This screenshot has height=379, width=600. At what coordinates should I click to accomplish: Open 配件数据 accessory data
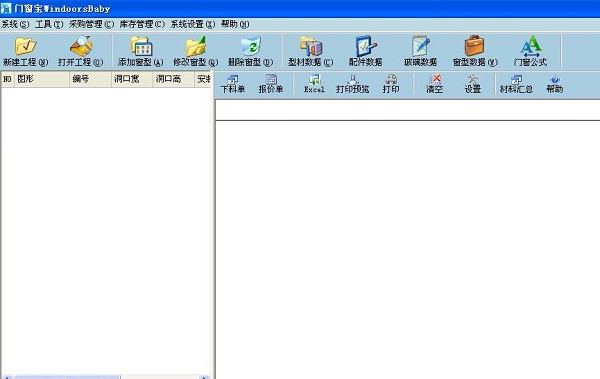[x=365, y=51]
